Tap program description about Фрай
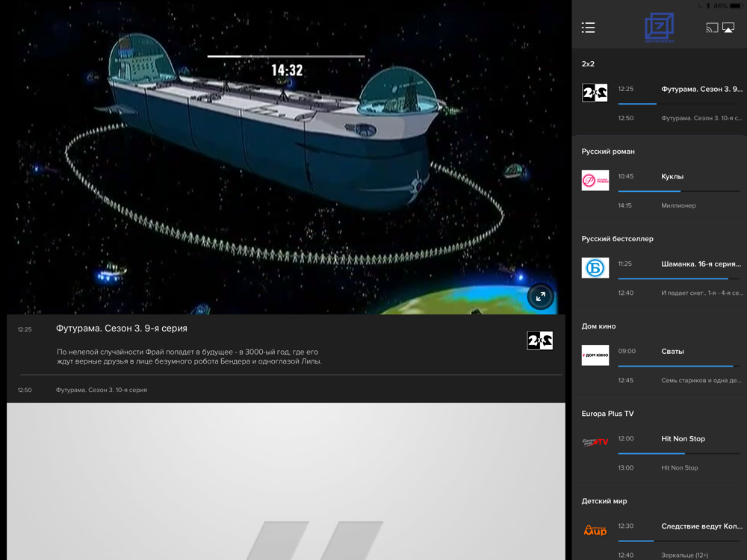747x560 pixels. point(189,357)
